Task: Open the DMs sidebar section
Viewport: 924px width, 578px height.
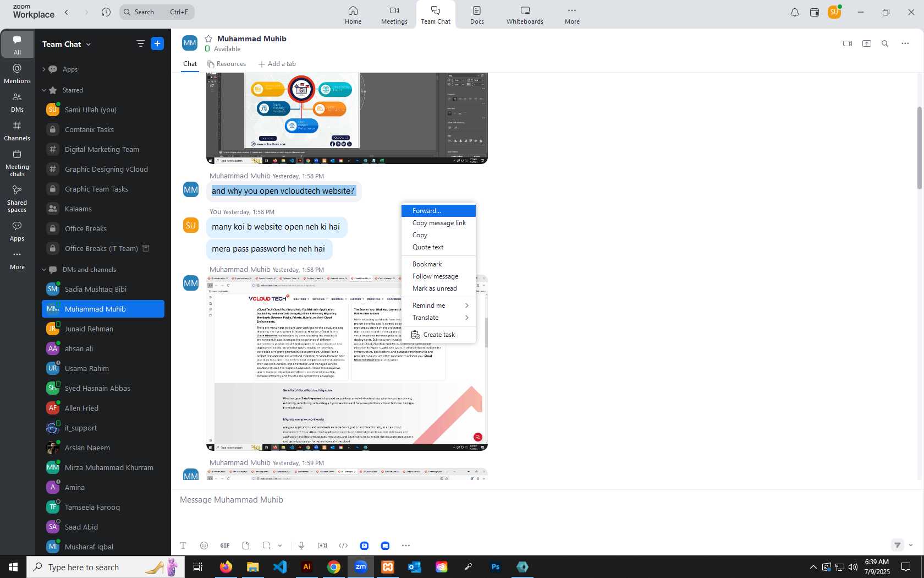Action: click(17, 102)
